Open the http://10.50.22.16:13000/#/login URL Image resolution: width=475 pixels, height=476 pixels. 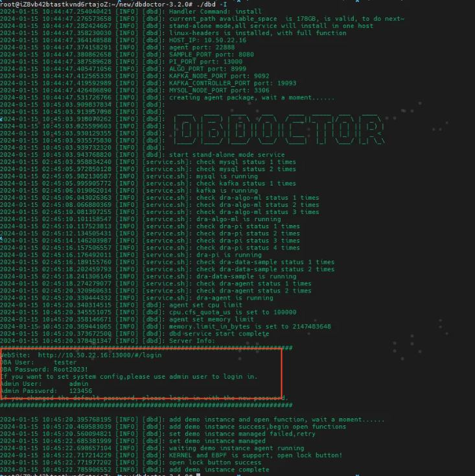click(x=100, y=355)
